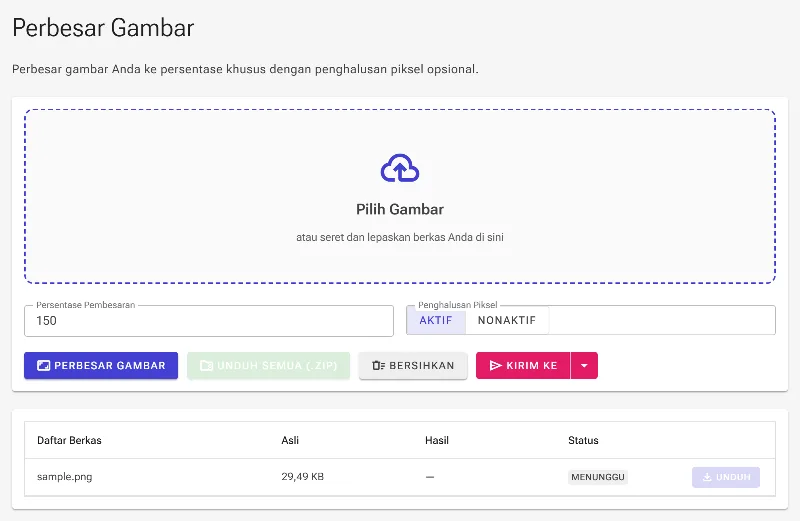
Task: Click the Status column header
Action: point(583,440)
